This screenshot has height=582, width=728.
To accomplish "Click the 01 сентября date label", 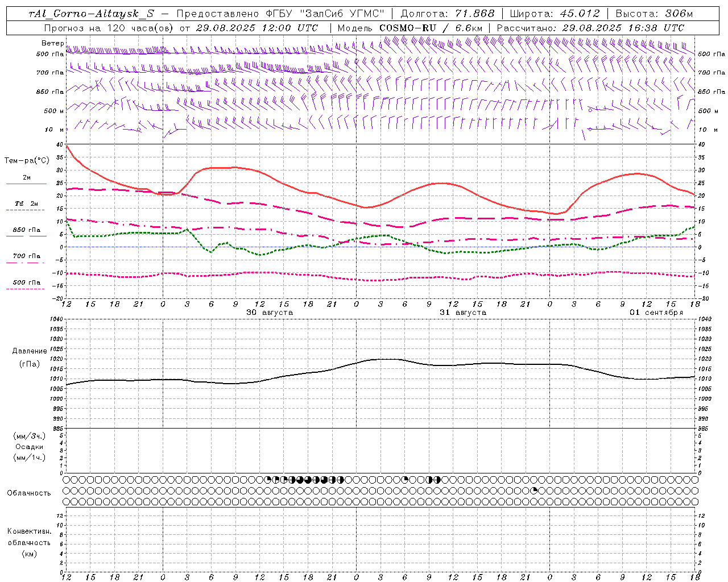I will coord(656,313).
